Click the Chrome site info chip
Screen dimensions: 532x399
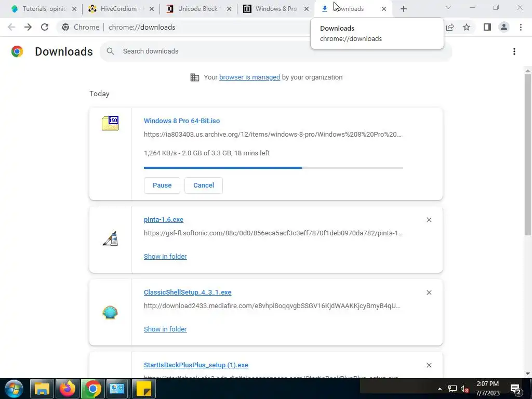click(x=81, y=27)
